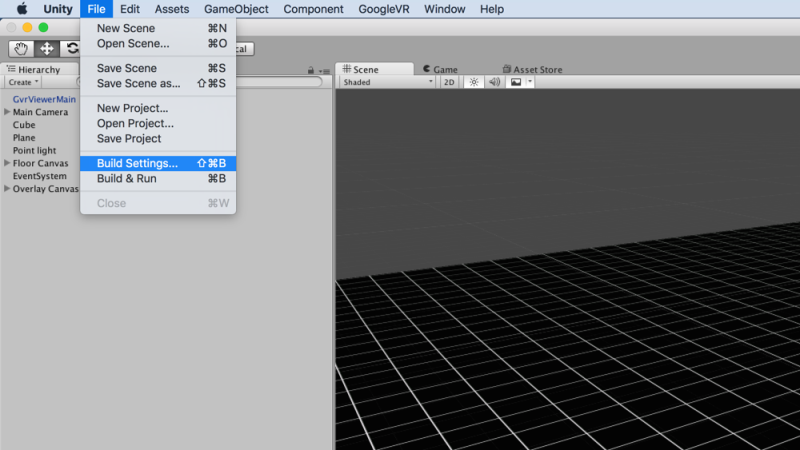Open the scene effects dropdown arrow
The width and height of the screenshot is (800, 450).
coord(530,82)
